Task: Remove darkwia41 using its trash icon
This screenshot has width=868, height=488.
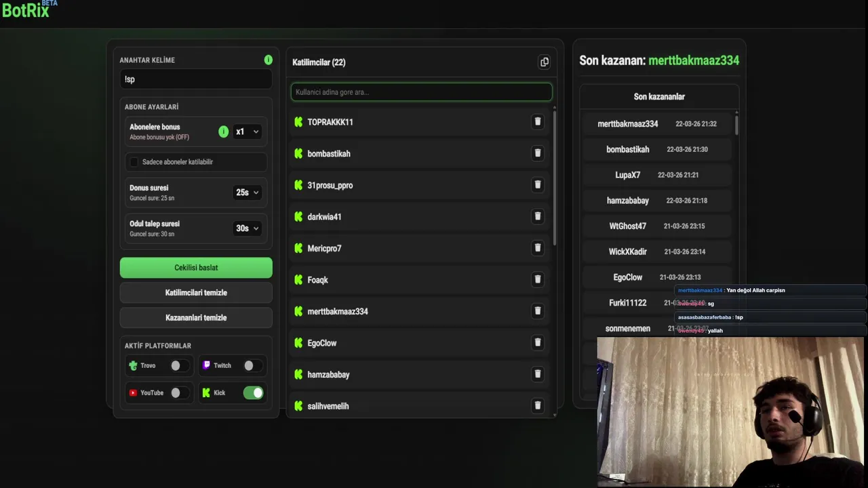Action: tap(538, 216)
